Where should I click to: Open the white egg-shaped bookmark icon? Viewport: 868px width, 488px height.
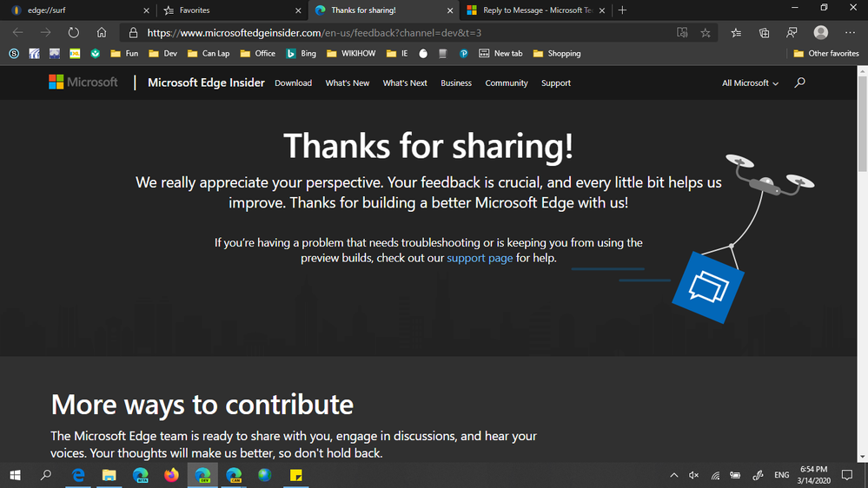coord(423,54)
